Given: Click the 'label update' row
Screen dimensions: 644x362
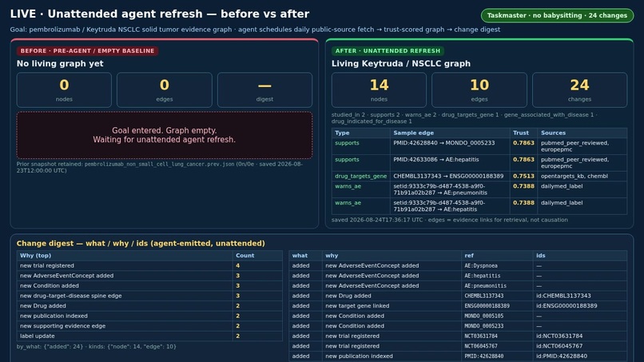Looking at the screenshot, I should [x=149, y=336].
